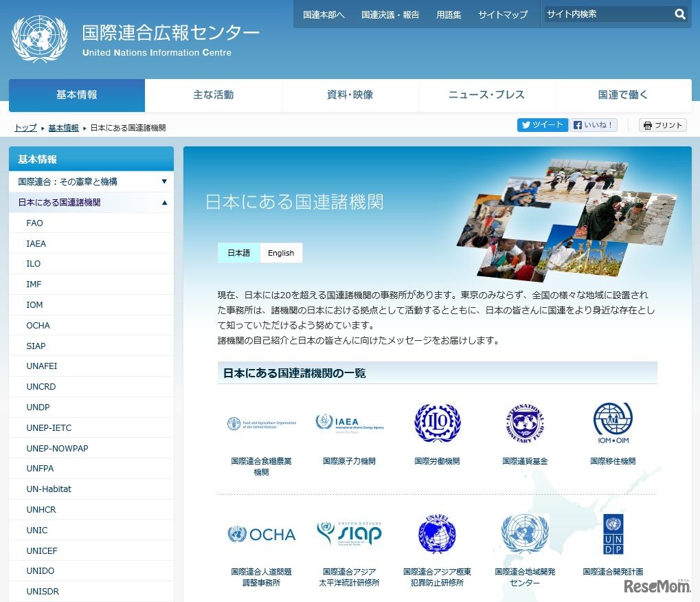Switch the page language to English
Viewport: 700px width, 602px height.
click(x=281, y=253)
